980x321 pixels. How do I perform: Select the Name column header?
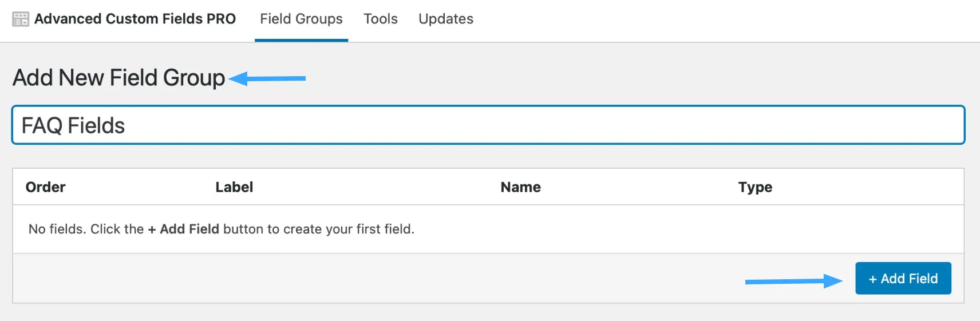point(520,187)
